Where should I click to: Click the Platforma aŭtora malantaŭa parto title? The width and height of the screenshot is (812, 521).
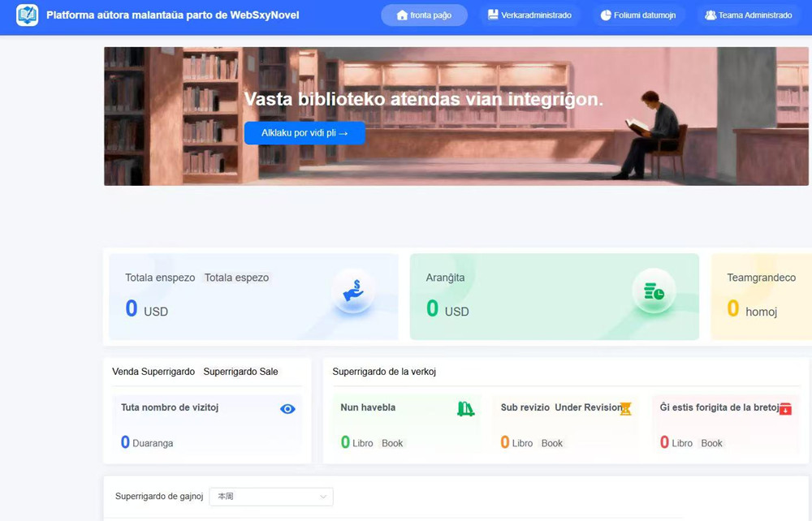click(x=173, y=15)
